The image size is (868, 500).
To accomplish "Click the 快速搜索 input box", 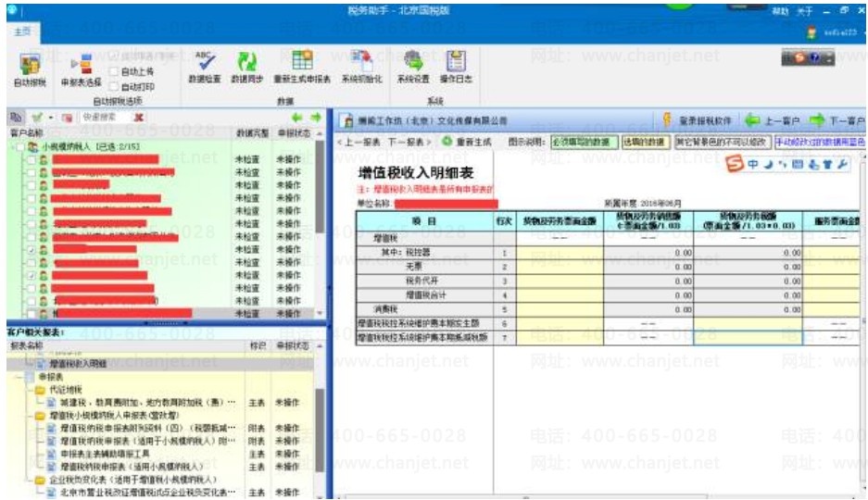I will (106, 117).
